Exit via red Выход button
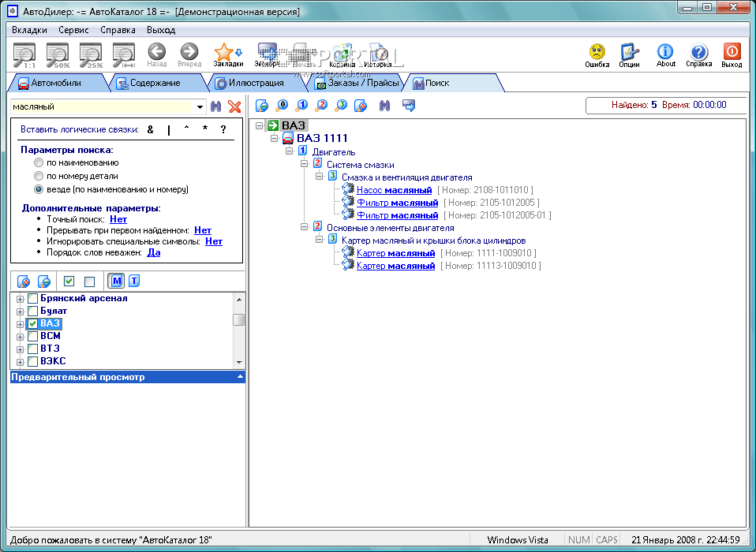This screenshot has width=756, height=552. (x=732, y=55)
